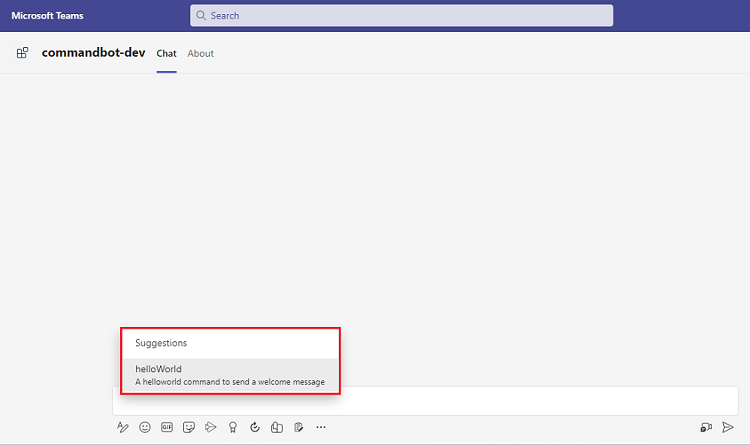Screen dimensions: 750x445
Task: Click the Loop components icon
Action: coord(255,427)
